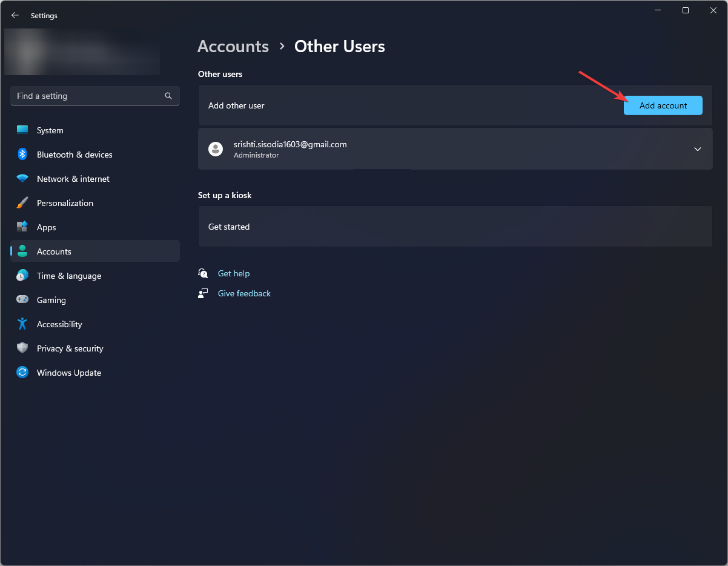Expand the srishti.sisodia1603 account chevron
Image resolution: width=728 pixels, height=566 pixels.
[698, 149]
